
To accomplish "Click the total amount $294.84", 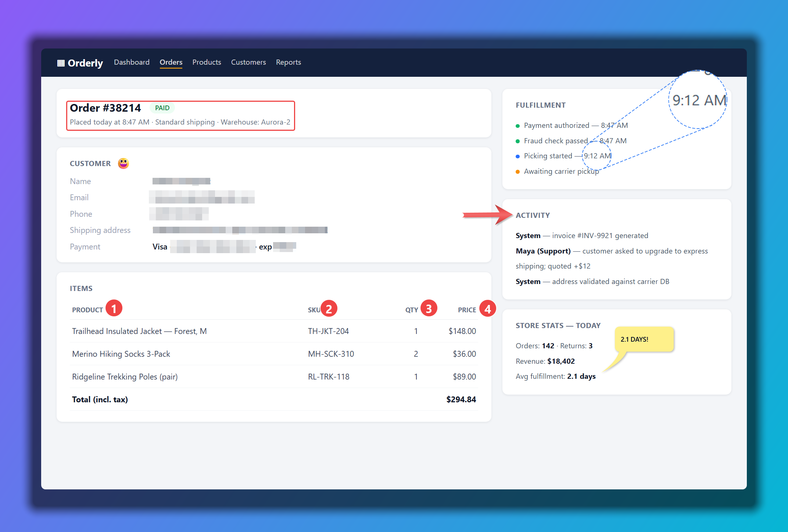I will pos(461,399).
